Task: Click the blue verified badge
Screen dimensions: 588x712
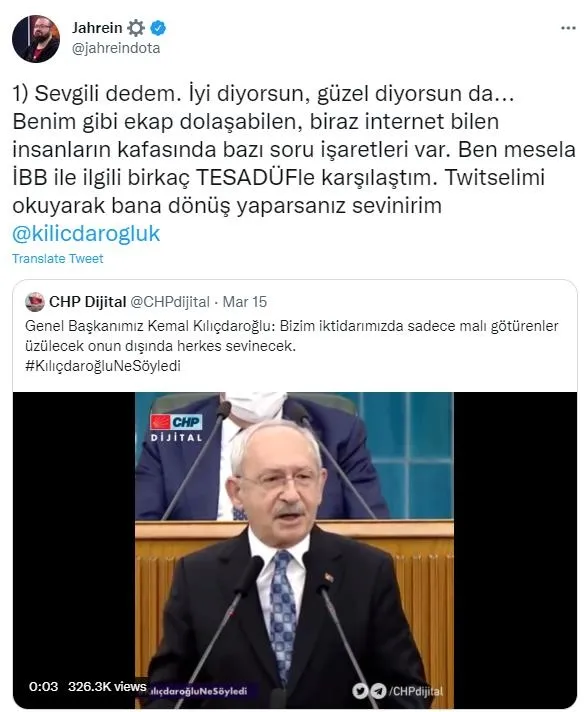Action: click(x=158, y=28)
